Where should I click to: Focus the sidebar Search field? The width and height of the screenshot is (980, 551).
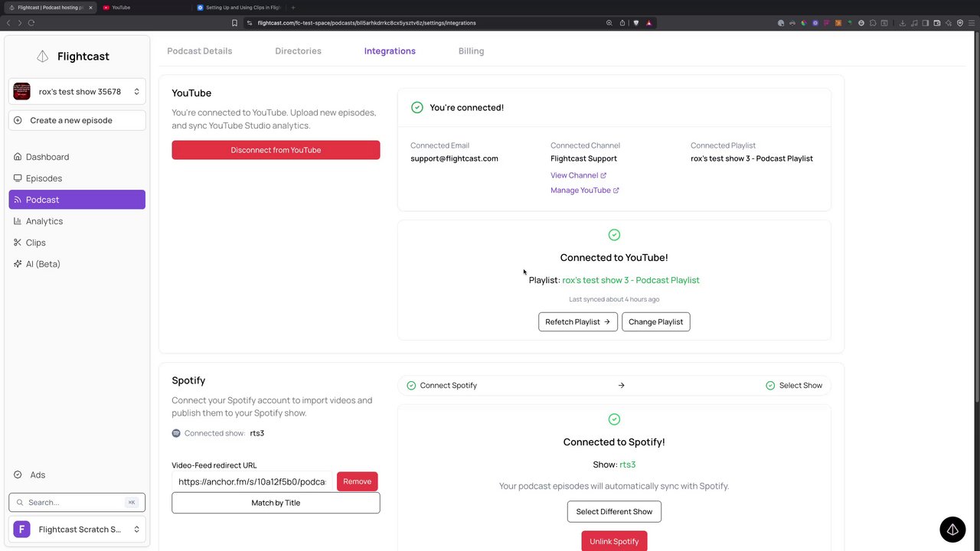77,503
